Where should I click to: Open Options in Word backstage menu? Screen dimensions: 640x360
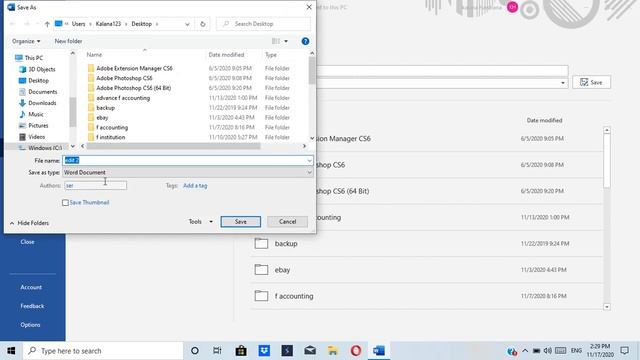click(x=30, y=325)
